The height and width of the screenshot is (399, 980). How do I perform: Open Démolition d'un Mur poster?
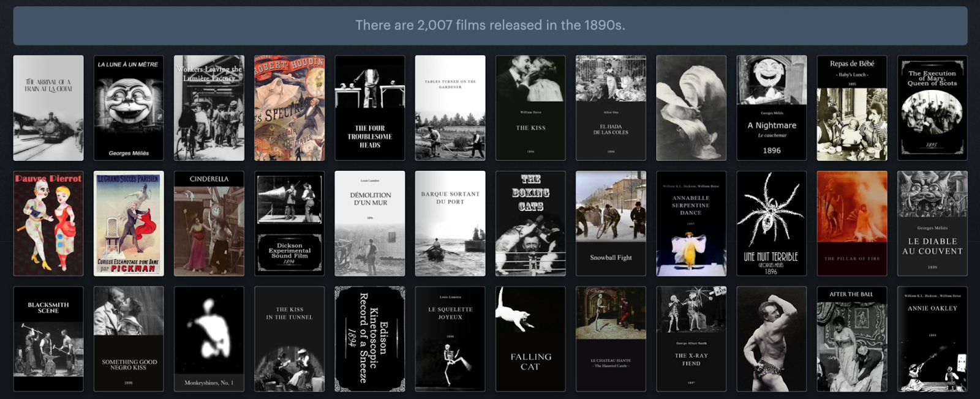tap(370, 223)
